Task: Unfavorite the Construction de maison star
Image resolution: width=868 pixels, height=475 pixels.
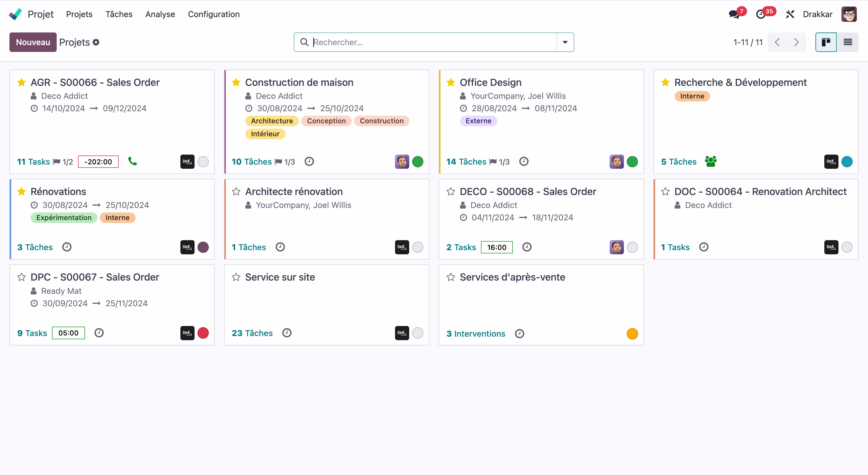Action: (236, 83)
